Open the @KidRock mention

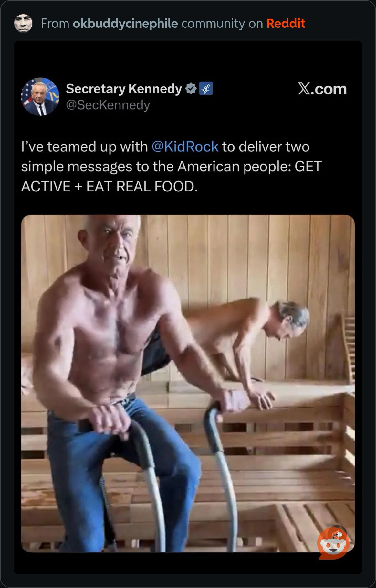point(185,147)
